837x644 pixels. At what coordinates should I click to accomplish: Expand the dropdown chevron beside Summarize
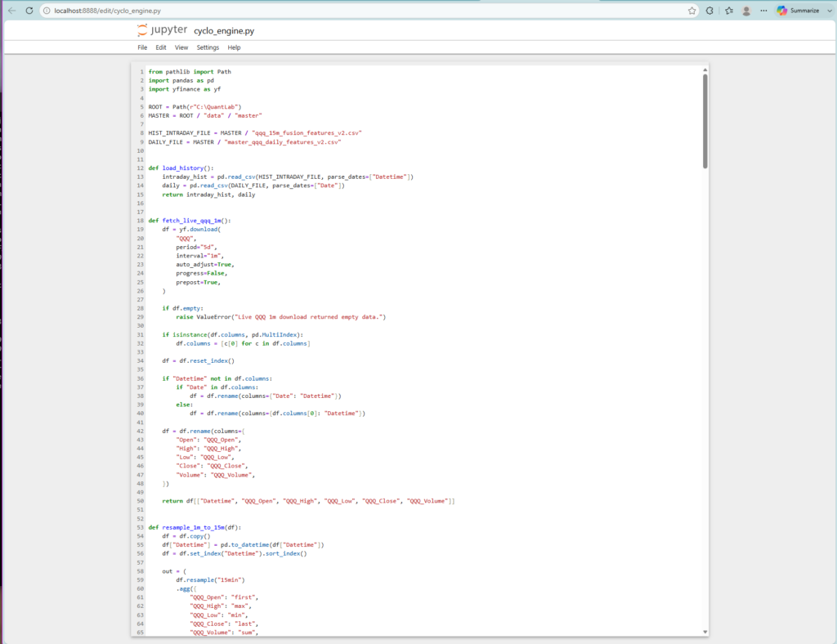tap(829, 11)
